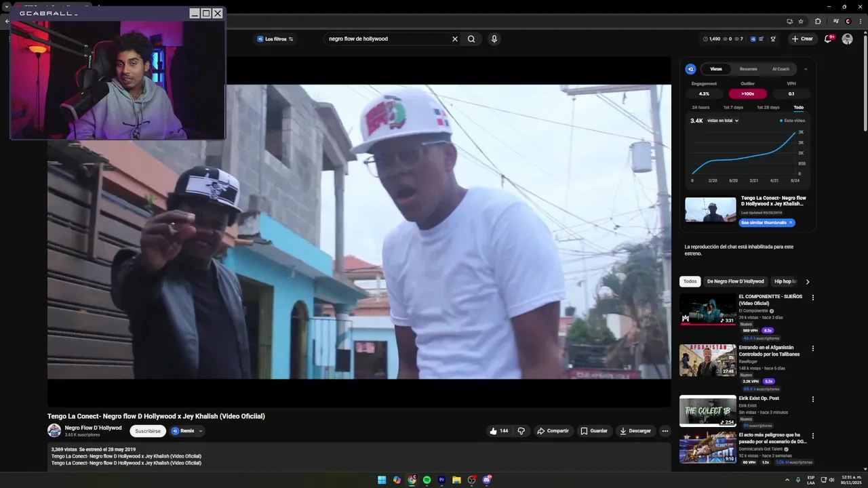Click the vidIQ logo in the stats panel
Screen dimensions: 868x488
click(690, 69)
